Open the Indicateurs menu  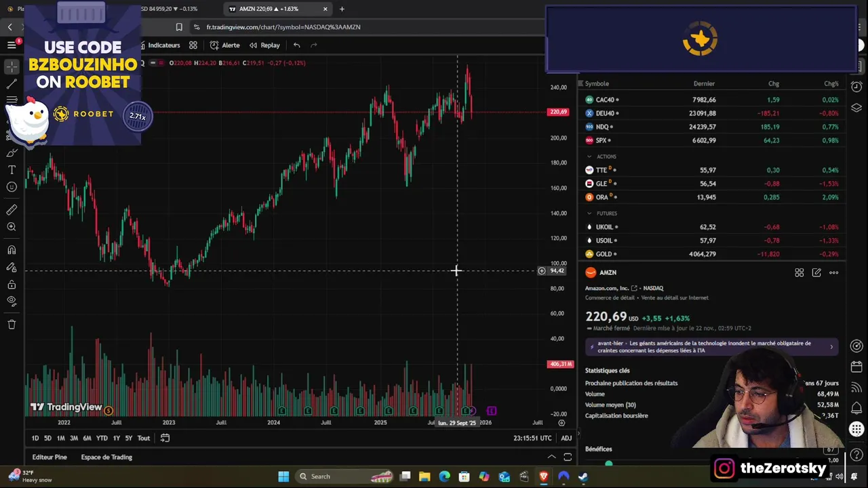(160, 45)
